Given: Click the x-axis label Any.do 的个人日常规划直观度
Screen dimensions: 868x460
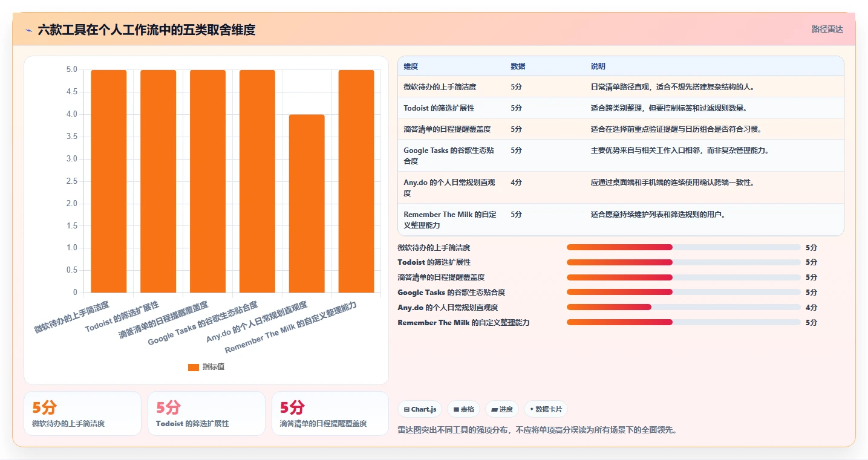Looking at the screenshot, I should click(x=256, y=322).
